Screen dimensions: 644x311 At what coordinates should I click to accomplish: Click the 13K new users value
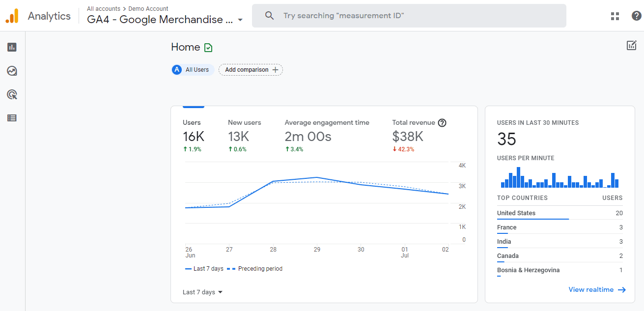[x=239, y=137]
